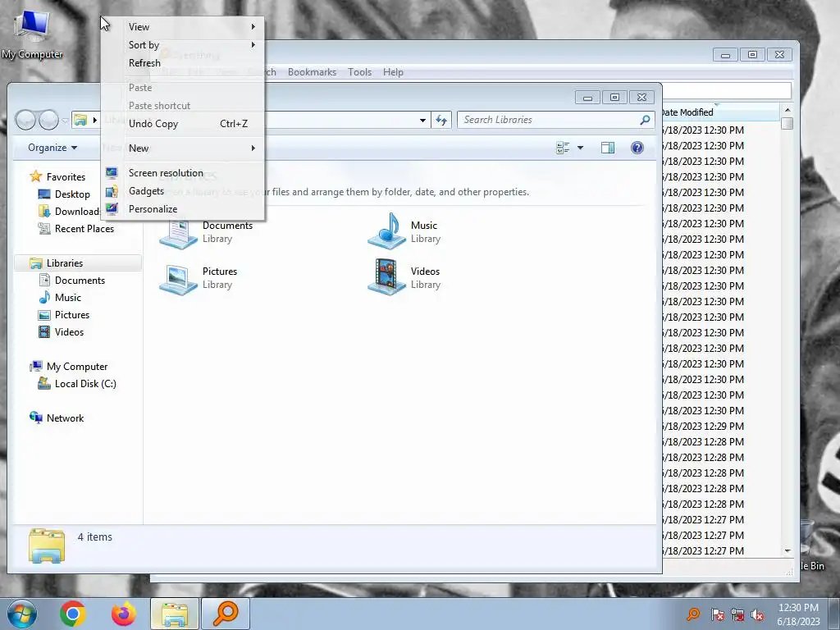Expand the View submenu arrow
Viewport: 840px width, 630px height.
(253, 26)
